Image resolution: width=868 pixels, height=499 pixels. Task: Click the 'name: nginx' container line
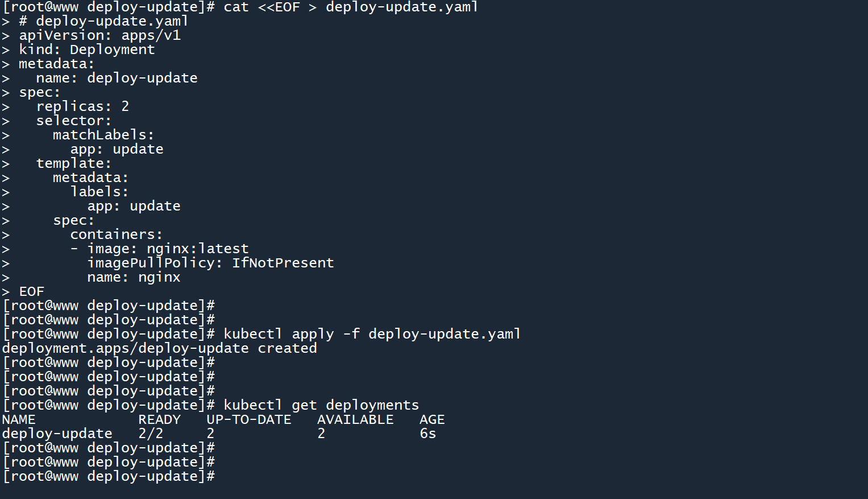coord(134,277)
